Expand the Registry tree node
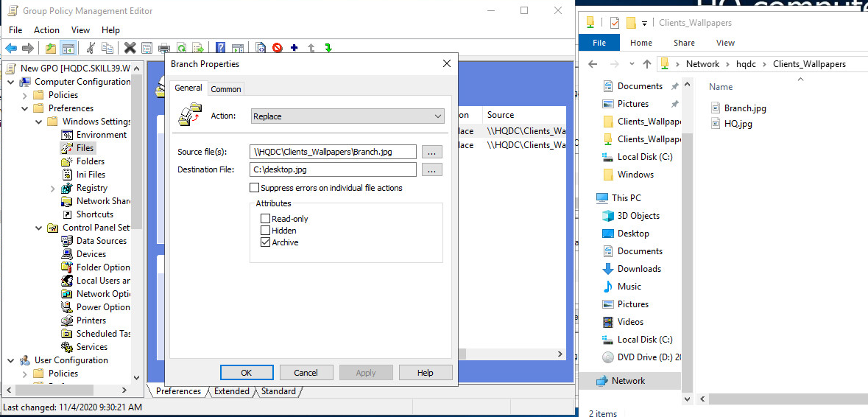Image resolution: width=868 pixels, height=417 pixels. coord(52,189)
